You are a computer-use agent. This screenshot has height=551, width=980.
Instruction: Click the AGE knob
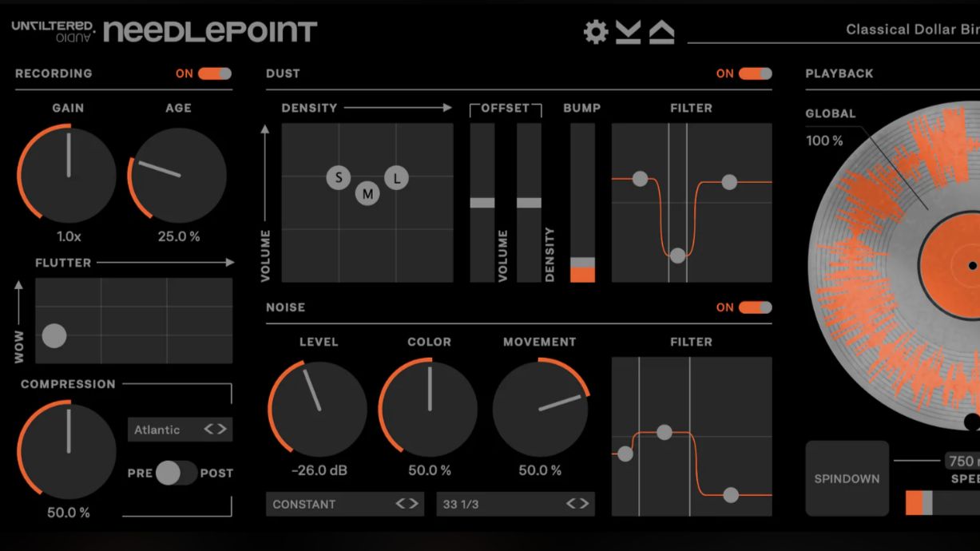tap(178, 174)
